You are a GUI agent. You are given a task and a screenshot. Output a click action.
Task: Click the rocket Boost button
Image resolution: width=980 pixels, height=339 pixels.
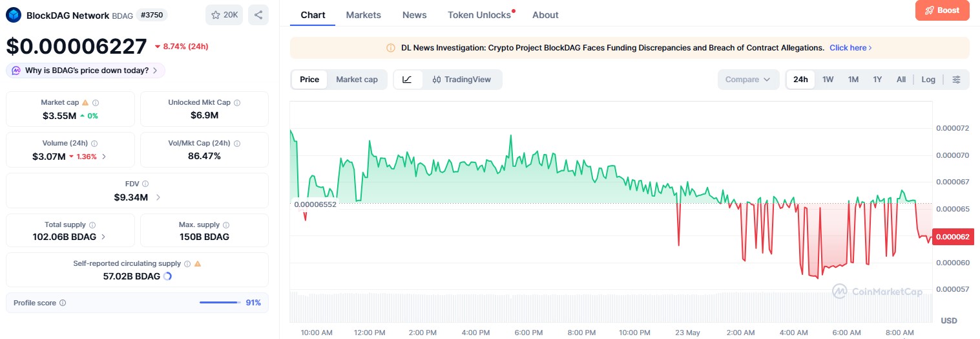coord(943,10)
